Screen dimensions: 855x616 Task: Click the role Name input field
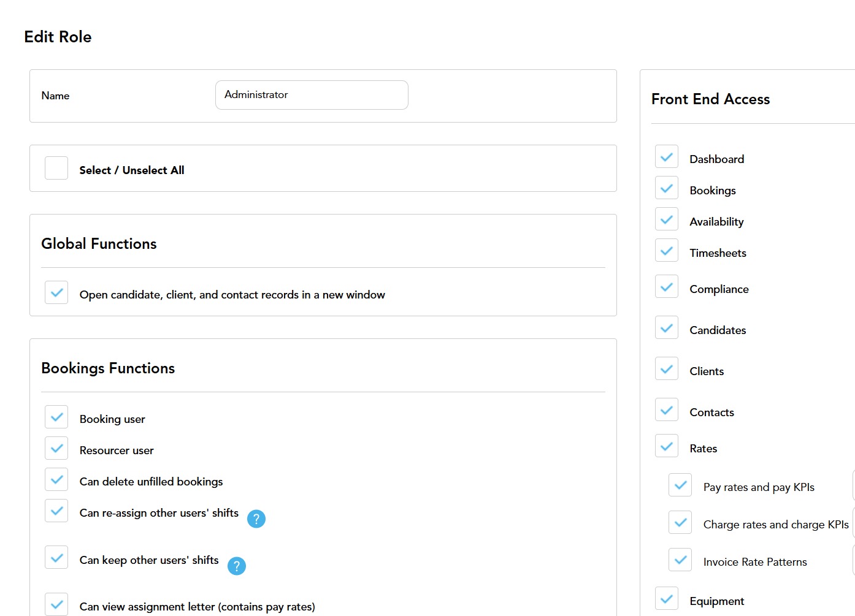[312, 95]
